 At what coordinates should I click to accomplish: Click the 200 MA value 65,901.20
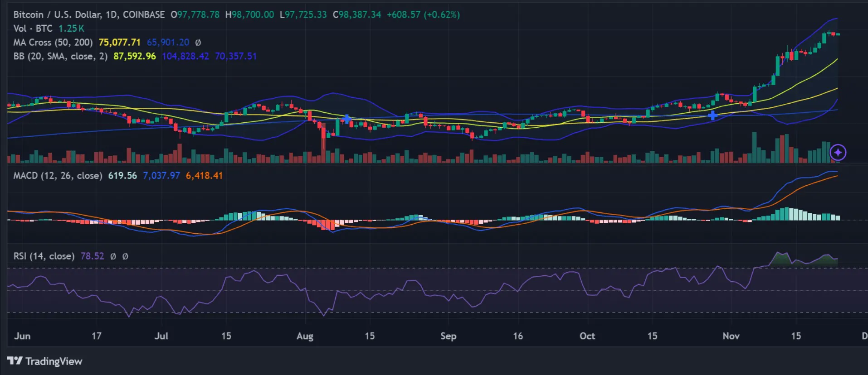pyautogui.click(x=168, y=43)
